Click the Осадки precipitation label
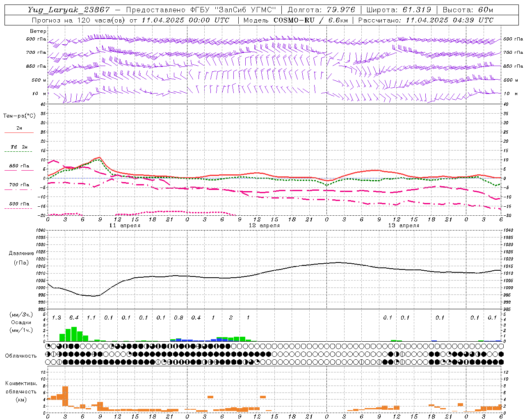 coord(21,322)
